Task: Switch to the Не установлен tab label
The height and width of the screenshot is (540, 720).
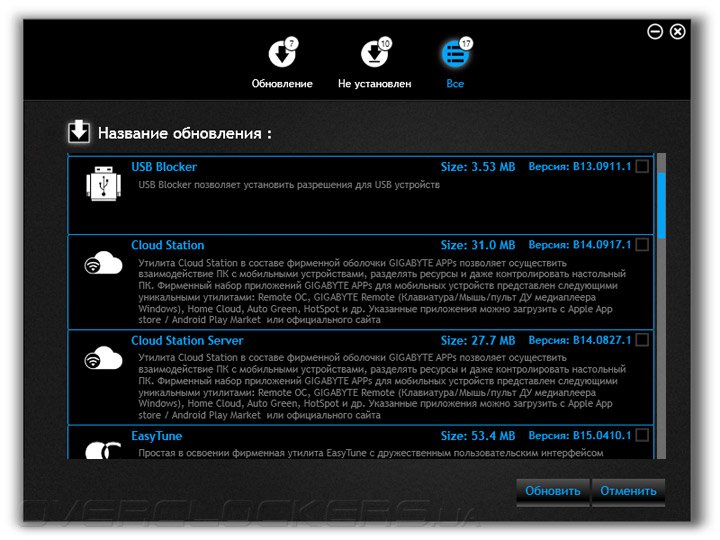Action: pos(374,84)
